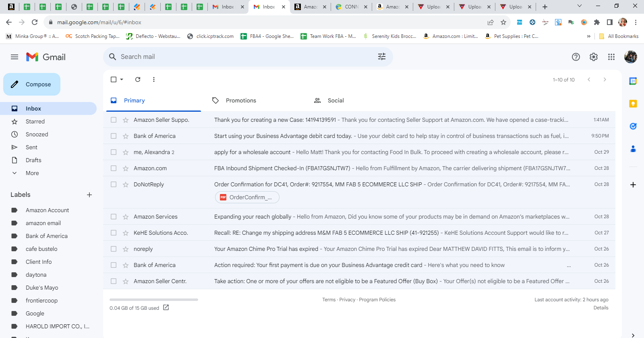Bookmark this tab with the star icon
This screenshot has height=338, width=644.
coord(503,22)
